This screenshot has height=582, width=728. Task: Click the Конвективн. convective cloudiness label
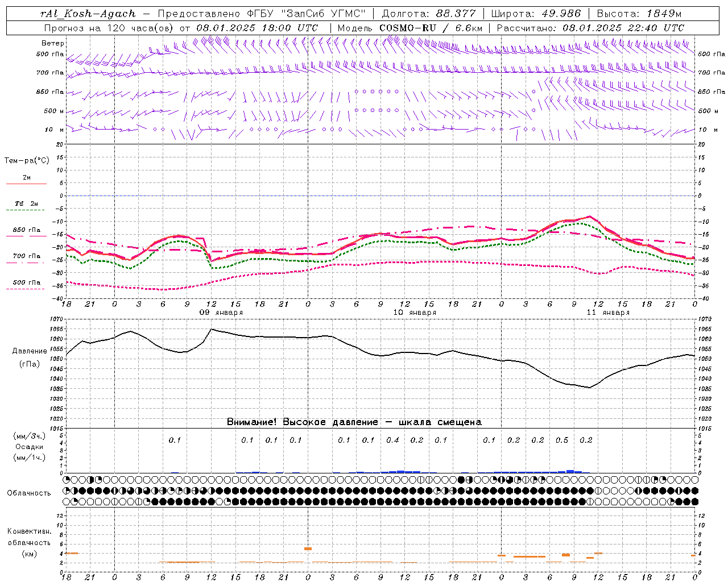click(29, 531)
